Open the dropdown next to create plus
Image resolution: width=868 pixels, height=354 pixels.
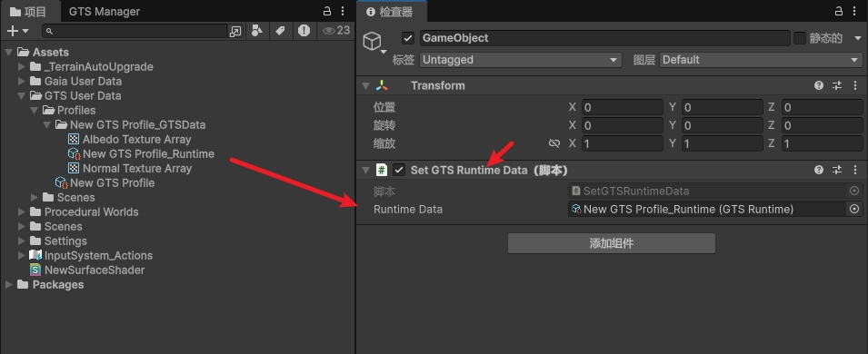tap(25, 32)
